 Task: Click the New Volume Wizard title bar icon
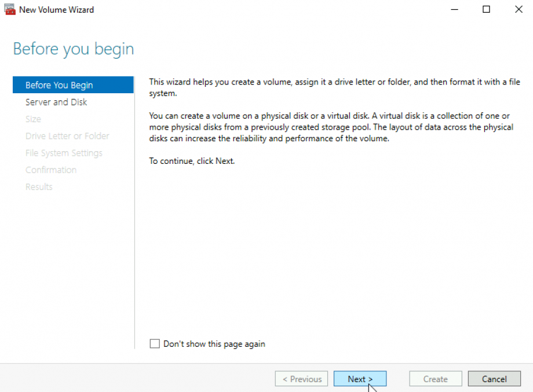click(x=9, y=9)
